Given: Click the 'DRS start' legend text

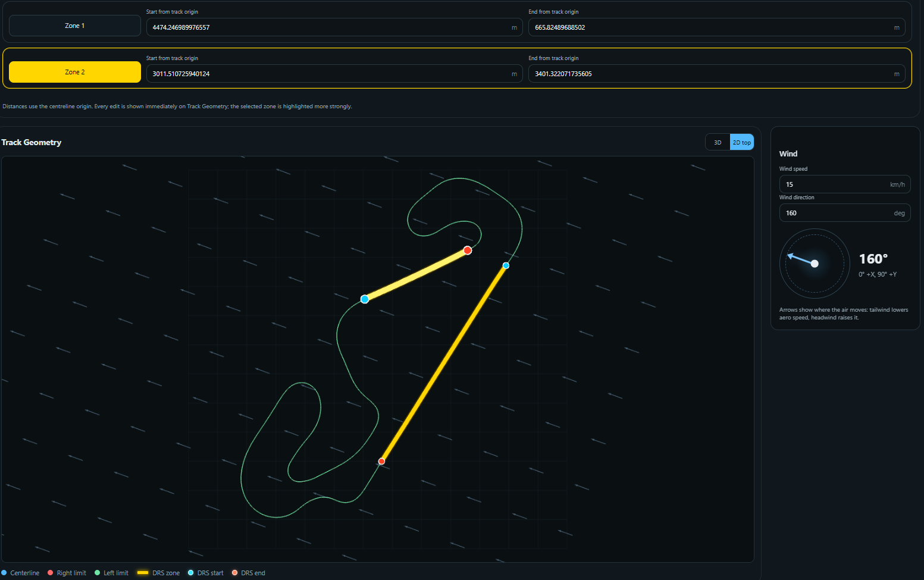Looking at the screenshot, I should (210, 573).
